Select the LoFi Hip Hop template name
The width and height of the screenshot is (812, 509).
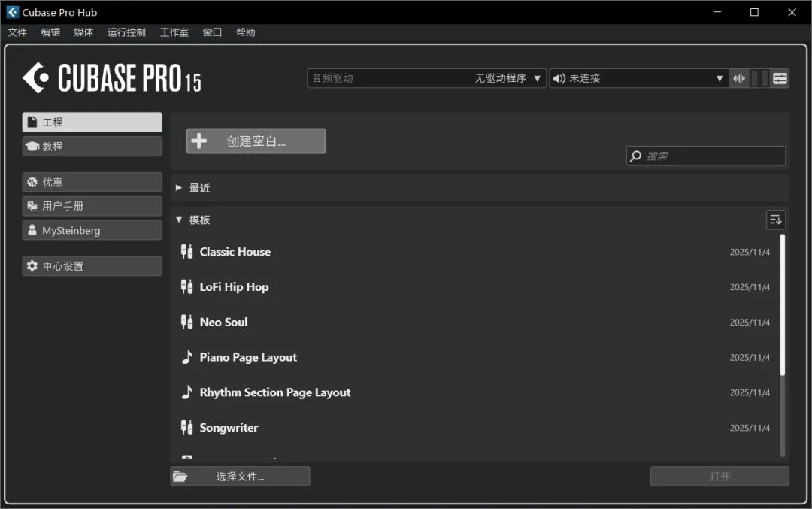pyautogui.click(x=234, y=287)
